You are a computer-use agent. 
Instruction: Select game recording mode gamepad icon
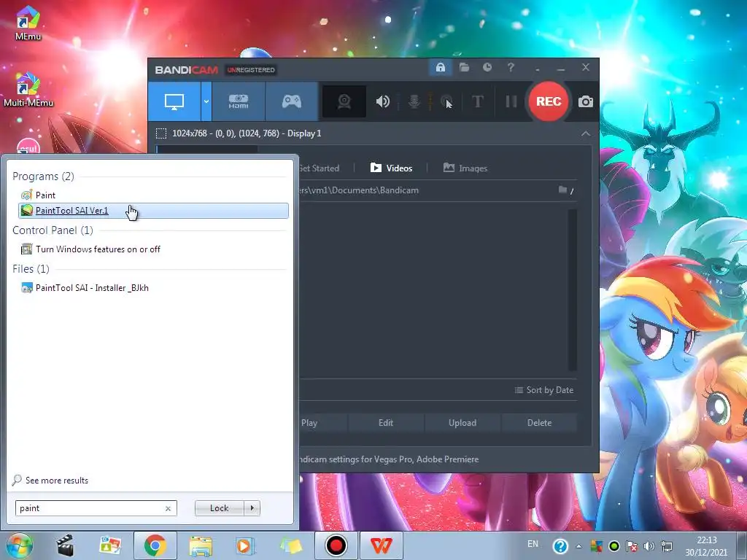point(292,101)
